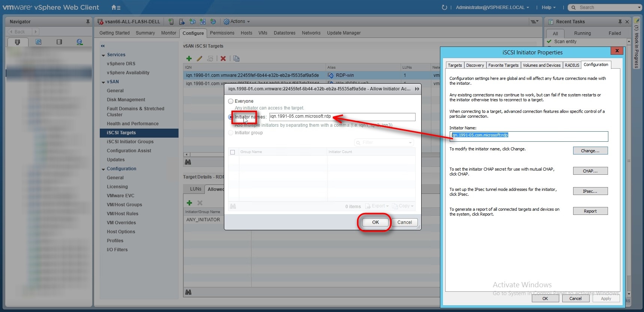Click the green plus add iSCSI target icon

click(x=189, y=58)
